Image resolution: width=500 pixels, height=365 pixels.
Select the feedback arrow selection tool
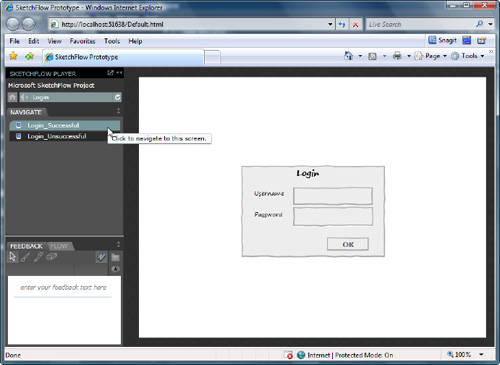tap(12, 257)
